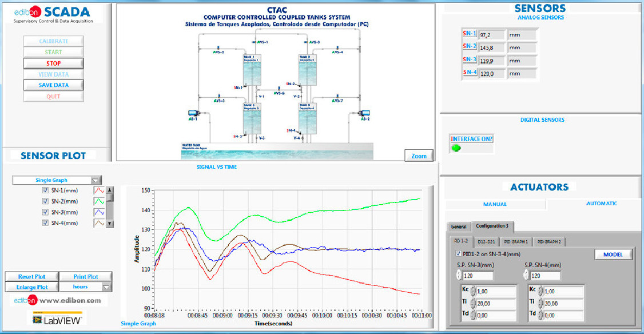Click the green INTERFACE ON indicator LED
Screen dimensions: 644x334
pos(456,148)
